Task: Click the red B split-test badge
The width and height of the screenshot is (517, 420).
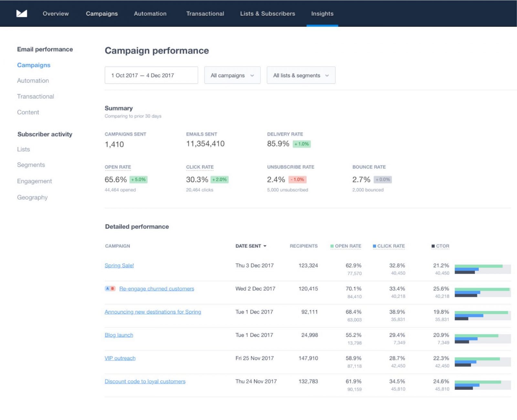Action: pos(112,288)
